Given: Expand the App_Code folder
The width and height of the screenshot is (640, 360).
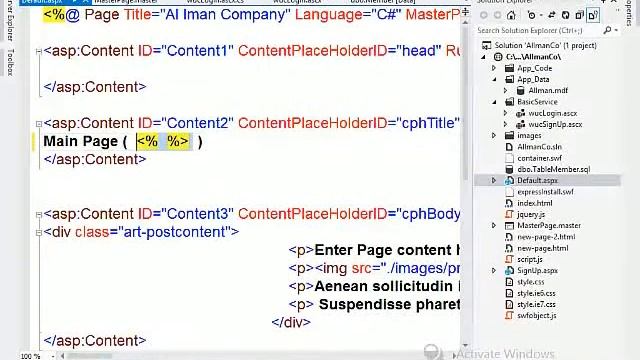Looking at the screenshot, I should (x=494, y=68).
